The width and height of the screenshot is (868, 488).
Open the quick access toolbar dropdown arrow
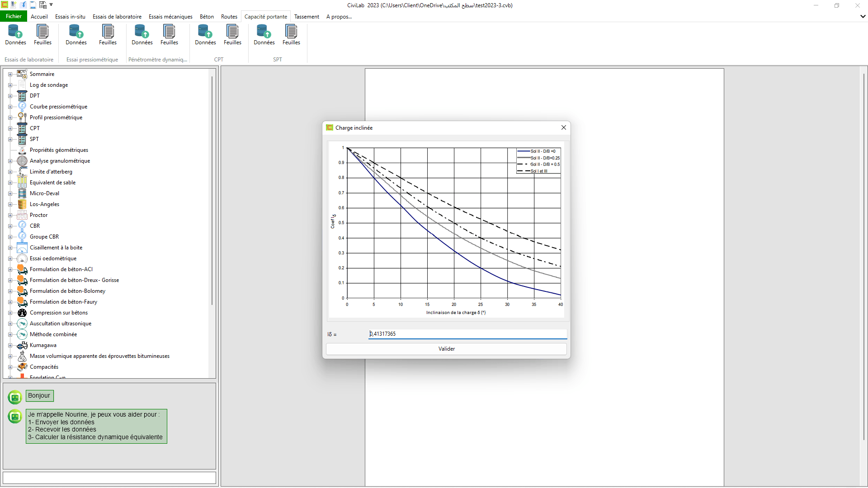pos(51,5)
